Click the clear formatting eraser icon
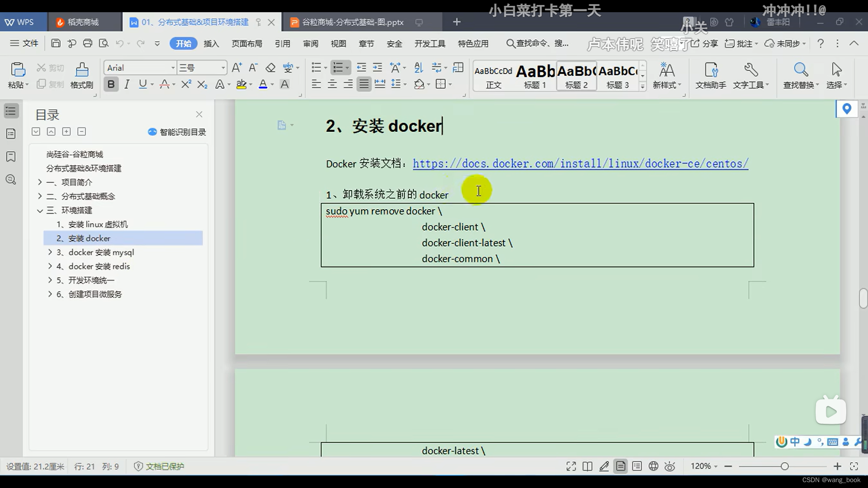The image size is (868, 488). pos(270,68)
